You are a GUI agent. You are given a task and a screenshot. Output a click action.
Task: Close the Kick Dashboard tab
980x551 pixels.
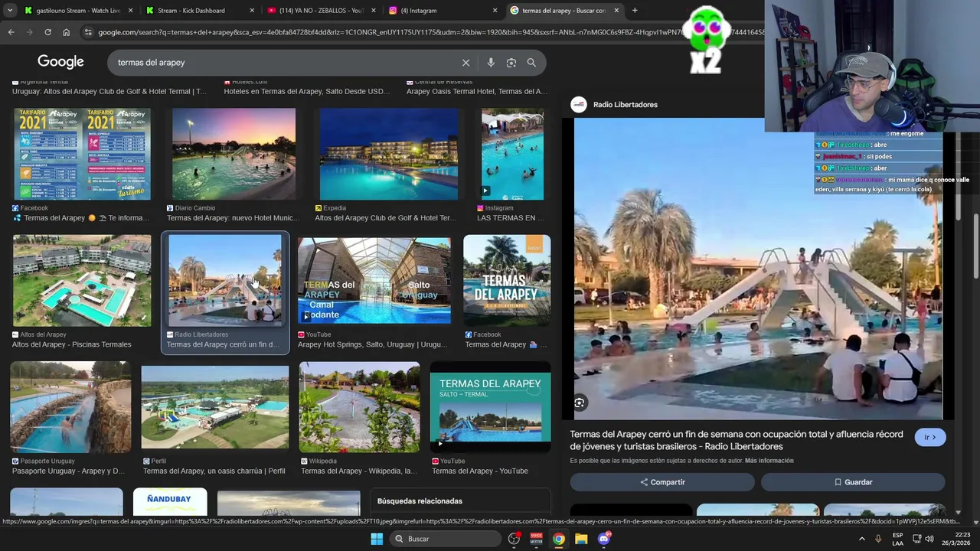[252, 11]
